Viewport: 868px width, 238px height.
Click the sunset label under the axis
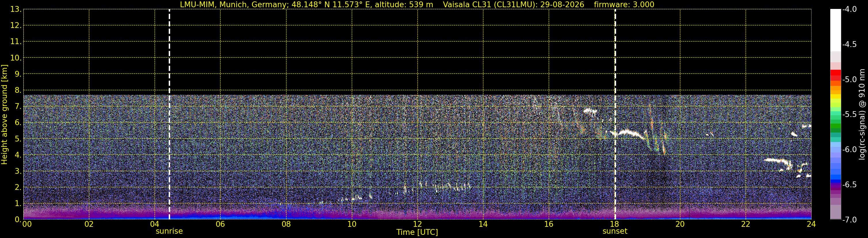(615, 231)
